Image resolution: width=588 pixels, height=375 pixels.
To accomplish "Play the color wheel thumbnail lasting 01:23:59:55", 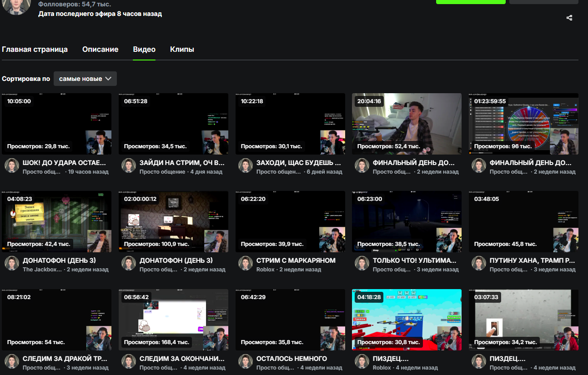I will click(523, 124).
